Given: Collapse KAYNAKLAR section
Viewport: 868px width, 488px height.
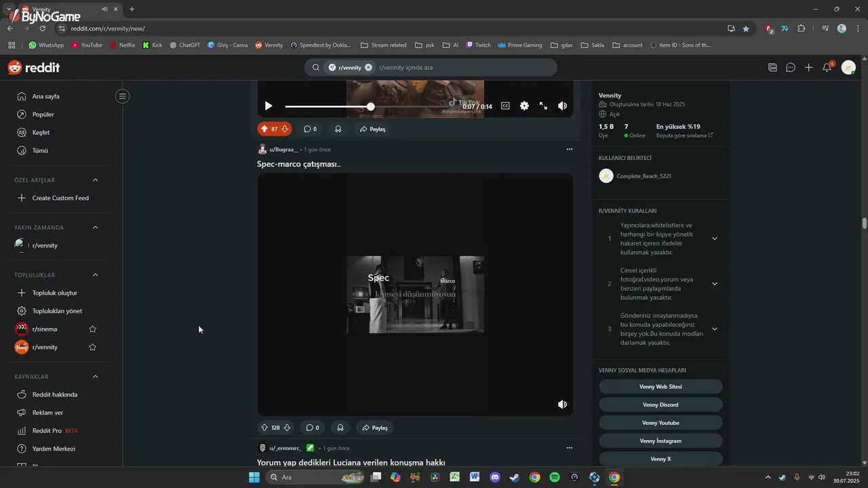Looking at the screenshot, I should click(95, 377).
